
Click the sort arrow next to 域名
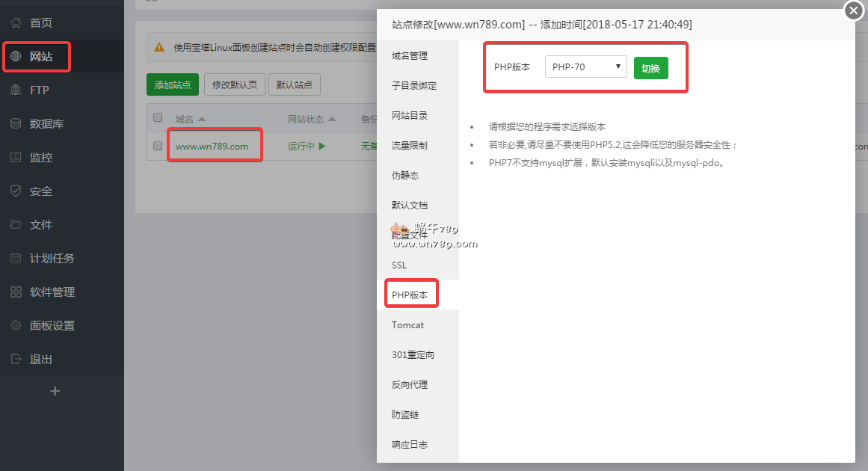[202, 119]
